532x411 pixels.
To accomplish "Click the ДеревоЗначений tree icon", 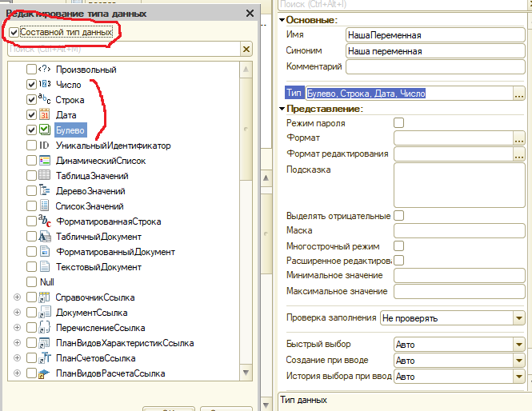I will (44, 191).
